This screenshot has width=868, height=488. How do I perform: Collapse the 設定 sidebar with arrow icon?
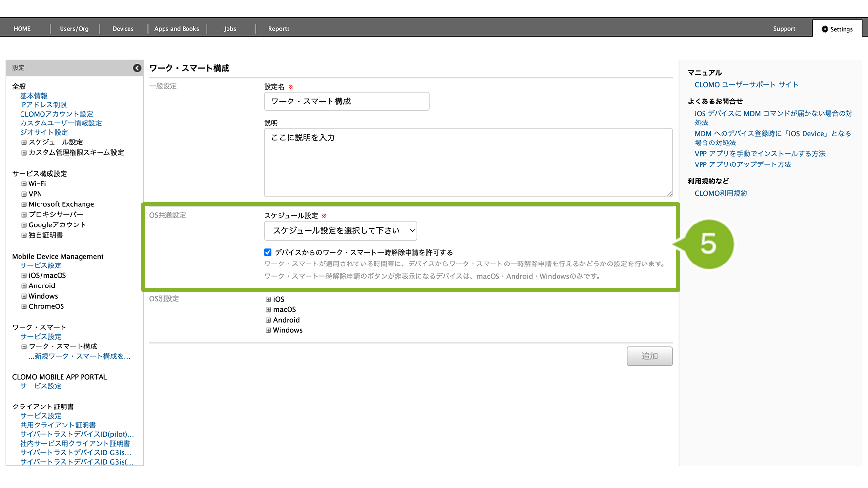[137, 68]
